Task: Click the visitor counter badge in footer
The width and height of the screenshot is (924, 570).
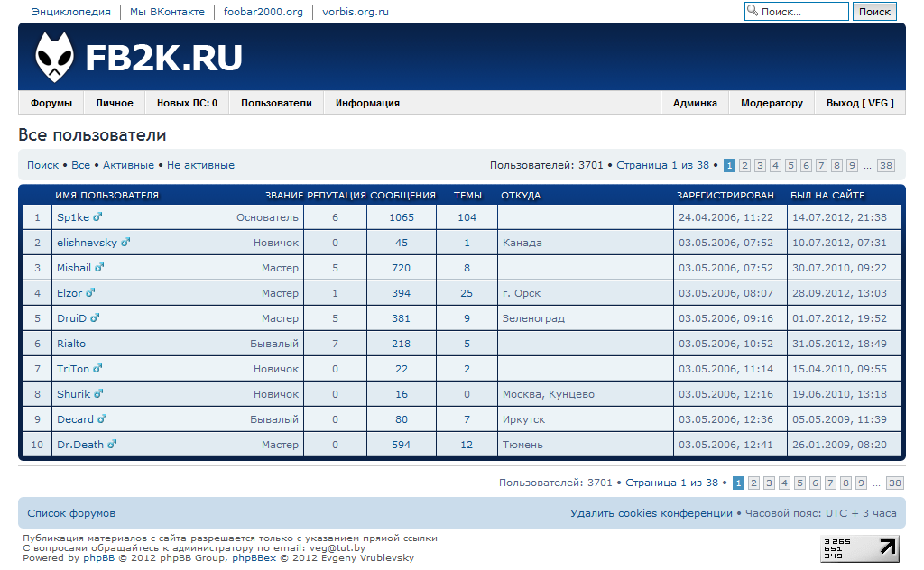Action: tap(859, 548)
